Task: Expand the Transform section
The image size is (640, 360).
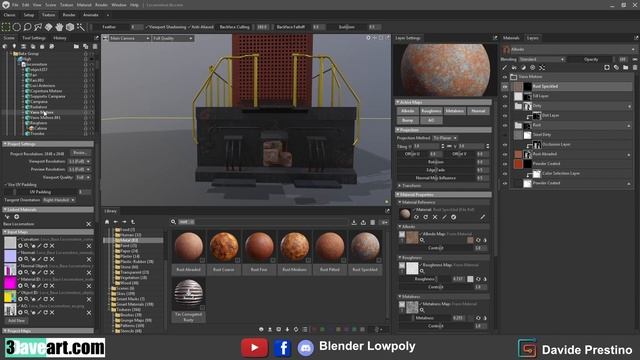Action: coord(400,186)
